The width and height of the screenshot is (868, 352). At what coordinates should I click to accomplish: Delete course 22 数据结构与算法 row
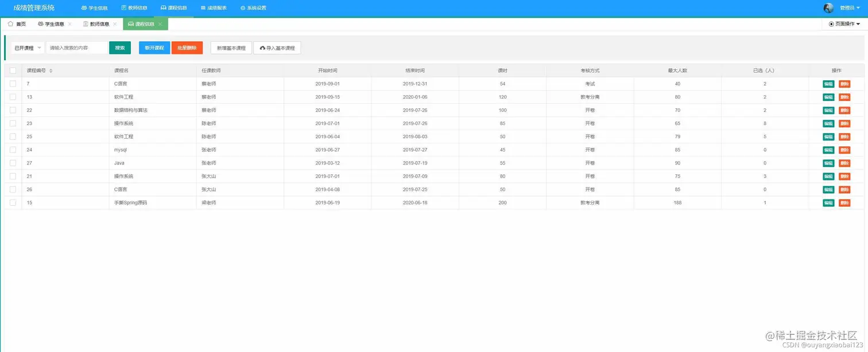(x=844, y=110)
